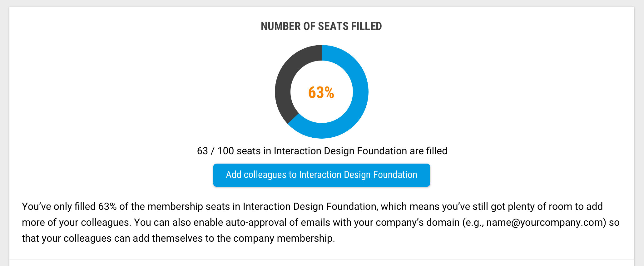Screen dimensions: 644x266
Task: Click the Add colleagues to Interaction Design Foundation button
Action: click(321, 175)
